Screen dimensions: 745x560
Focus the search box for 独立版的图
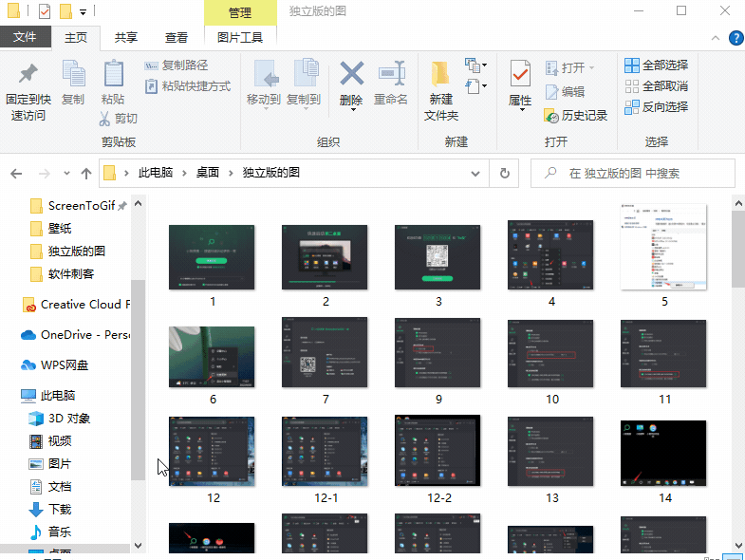pyautogui.click(x=633, y=174)
